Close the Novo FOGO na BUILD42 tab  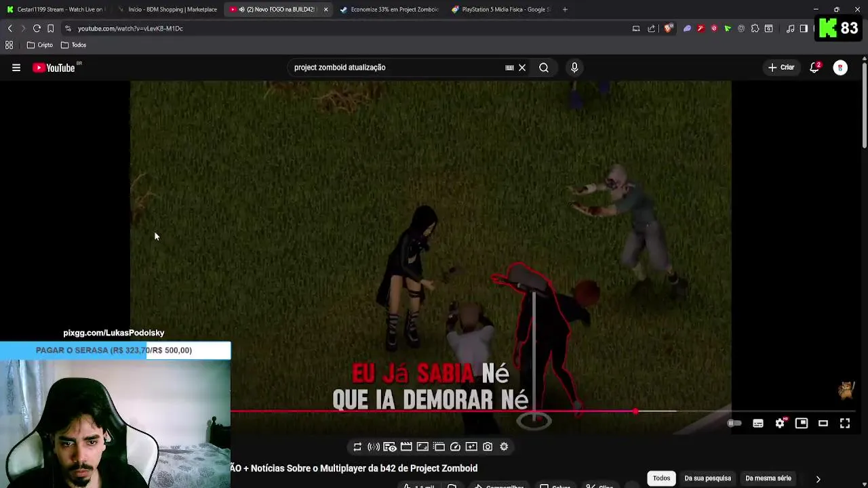pos(325,9)
